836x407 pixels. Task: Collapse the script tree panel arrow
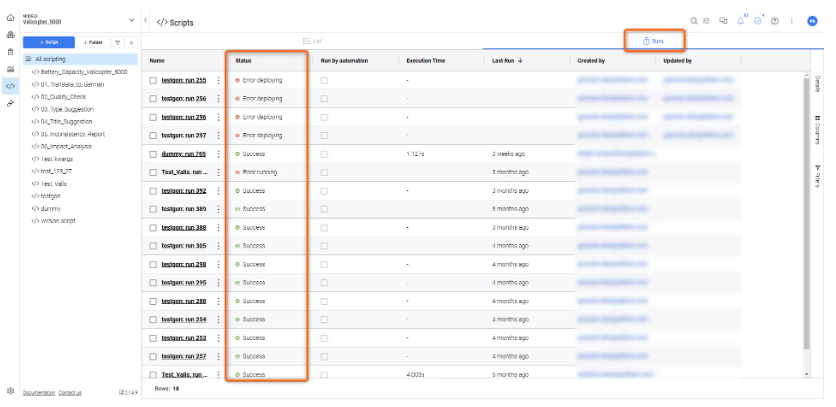click(146, 20)
